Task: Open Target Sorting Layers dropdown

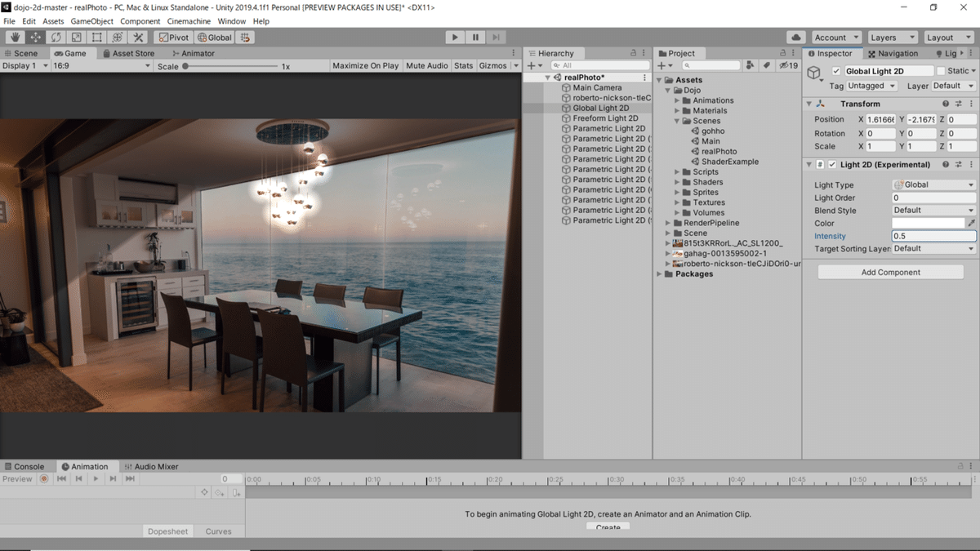Action: 933,248
